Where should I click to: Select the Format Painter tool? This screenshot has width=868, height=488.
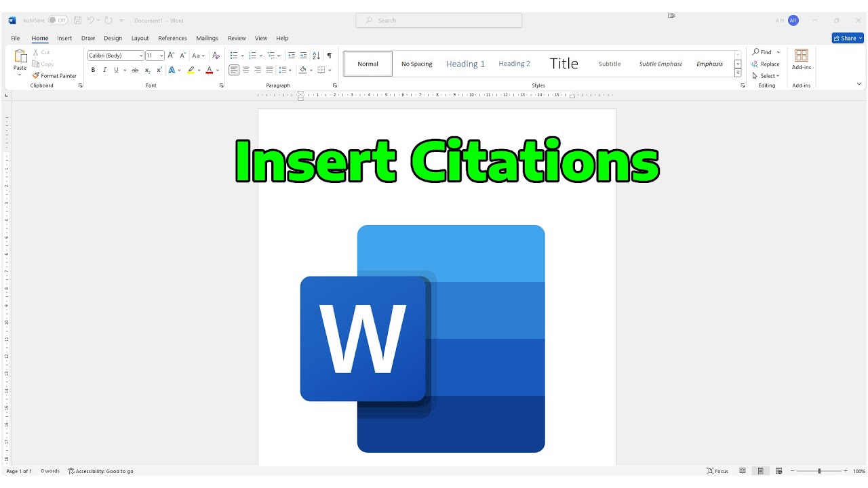[x=54, y=76]
